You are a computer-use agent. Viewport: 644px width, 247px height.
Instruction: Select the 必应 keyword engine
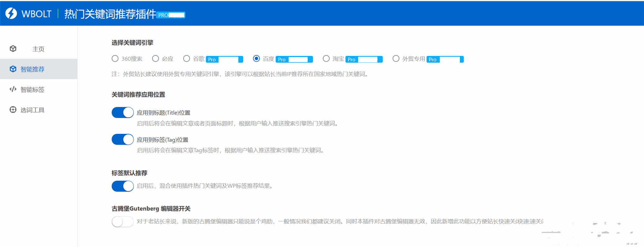pos(156,59)
